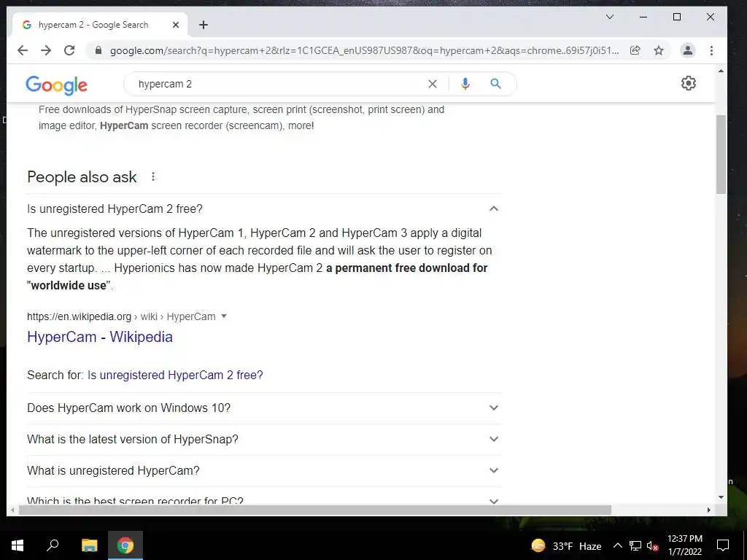This screenshot has height=560, width=747.
Task: Select the address bar URL
Action: pyautogui.click(x=365, y=50)
